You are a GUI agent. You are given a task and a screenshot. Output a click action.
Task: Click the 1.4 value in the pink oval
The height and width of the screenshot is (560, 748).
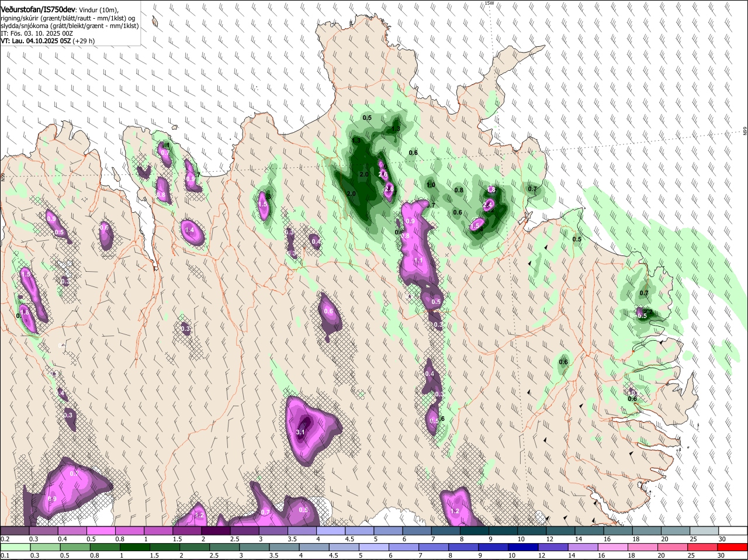click(189, 231)
